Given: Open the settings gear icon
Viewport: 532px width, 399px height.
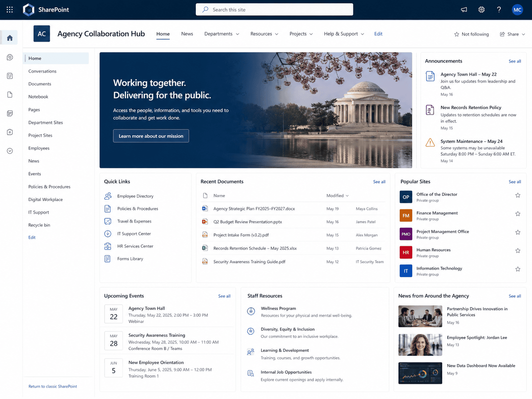Looking at the screenshot, I should point(481,10).
